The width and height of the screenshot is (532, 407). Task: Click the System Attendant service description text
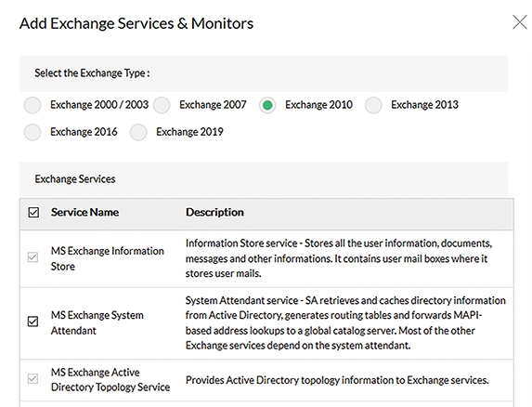345,322
